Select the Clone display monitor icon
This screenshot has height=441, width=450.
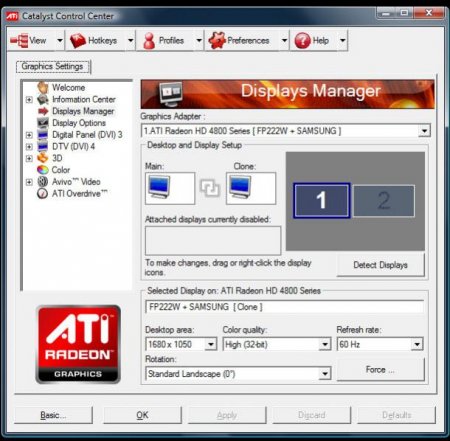pos(240,187)
